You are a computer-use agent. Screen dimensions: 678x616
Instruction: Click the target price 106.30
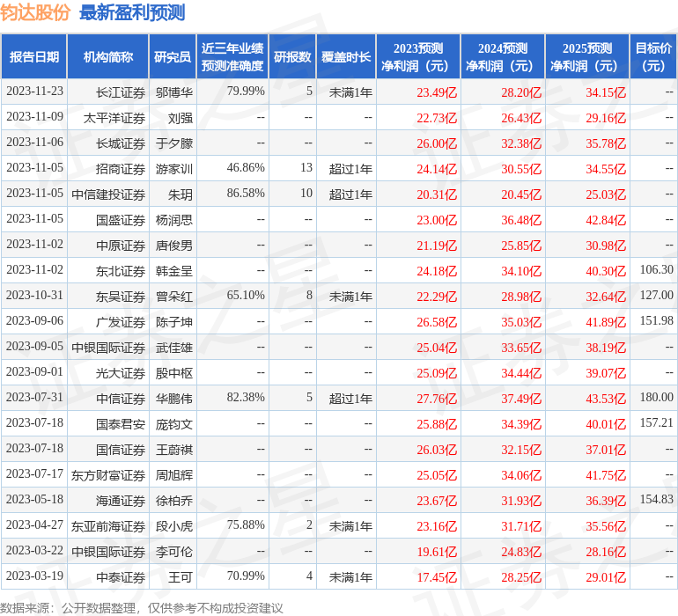click(656, 270)
